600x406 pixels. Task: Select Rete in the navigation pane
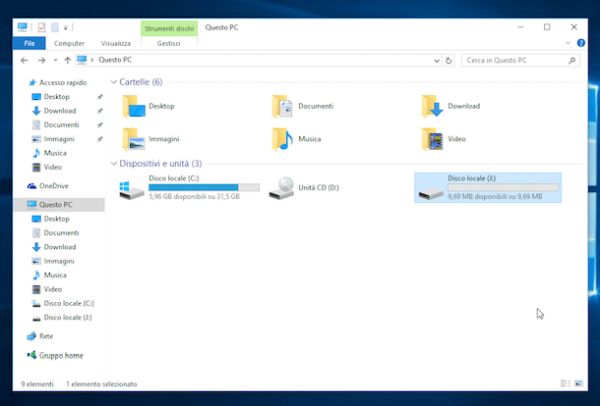(x=45, y=336)
